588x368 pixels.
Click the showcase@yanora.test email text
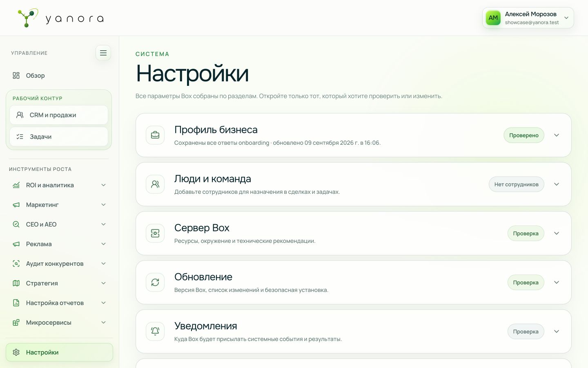coord(532,22)
